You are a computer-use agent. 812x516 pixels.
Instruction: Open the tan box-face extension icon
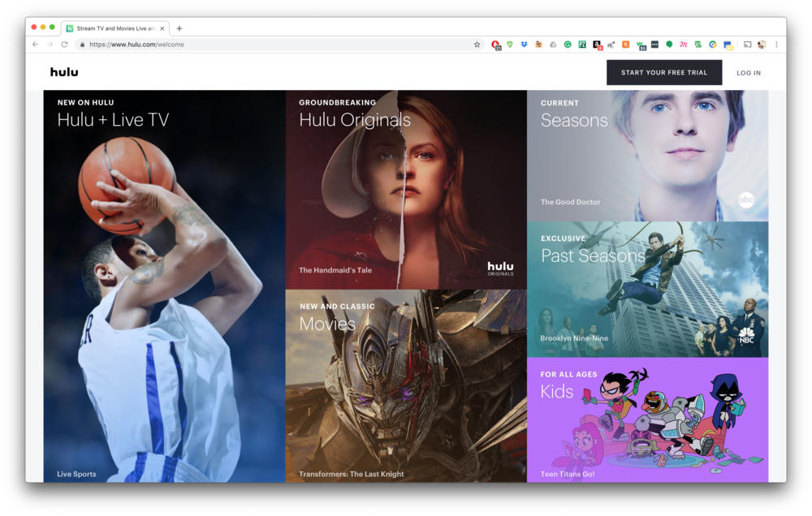[538, 45]
